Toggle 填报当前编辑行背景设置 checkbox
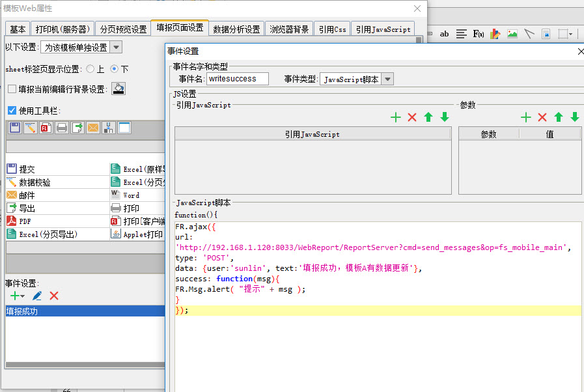Viewport: 584px width, 392px height. [12, 89]
